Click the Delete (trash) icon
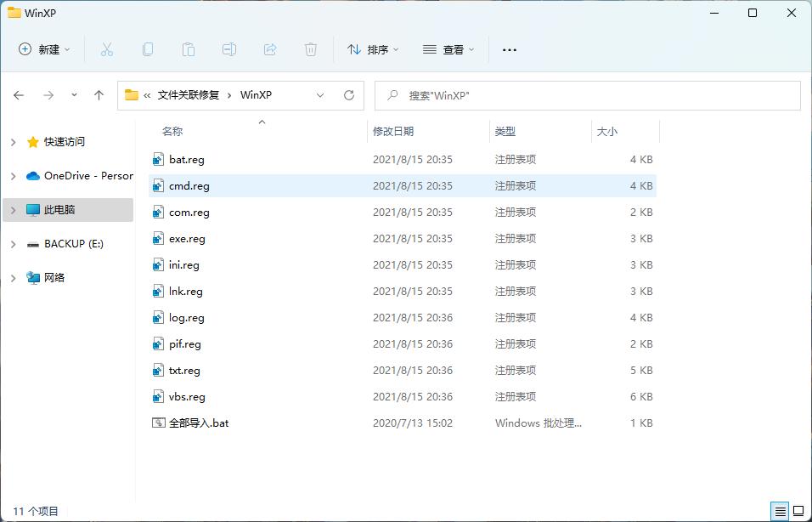Image resolution: width=812 pixels, height=522 pixels. tap(311, 49)
